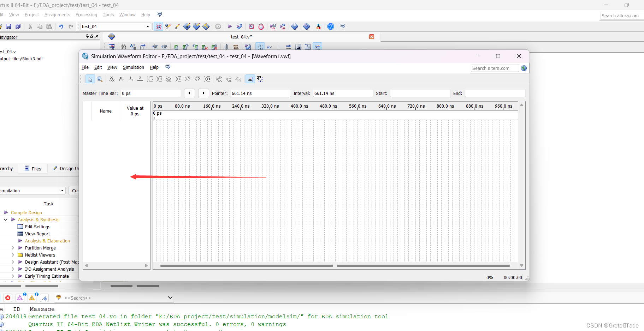Apply Forcing Low (0) waveform value
644x331 pixels.
121,79
